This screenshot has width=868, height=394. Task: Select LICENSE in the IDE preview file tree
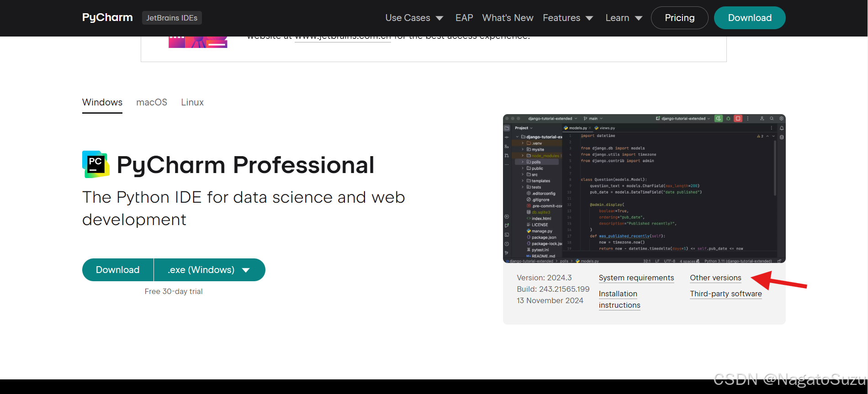coord(537,225)
